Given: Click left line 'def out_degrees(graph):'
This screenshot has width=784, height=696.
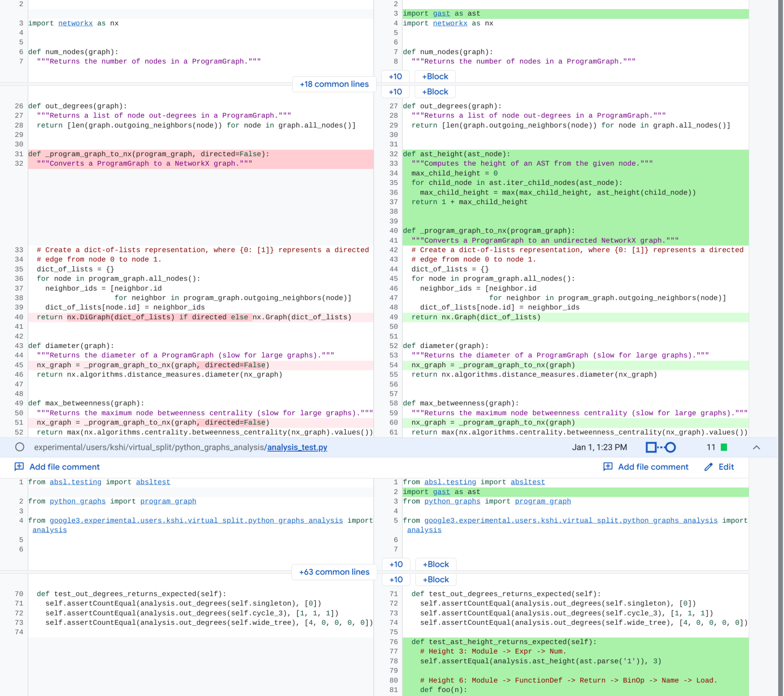Looking at the screenshot, I should [x=78, y=106].
